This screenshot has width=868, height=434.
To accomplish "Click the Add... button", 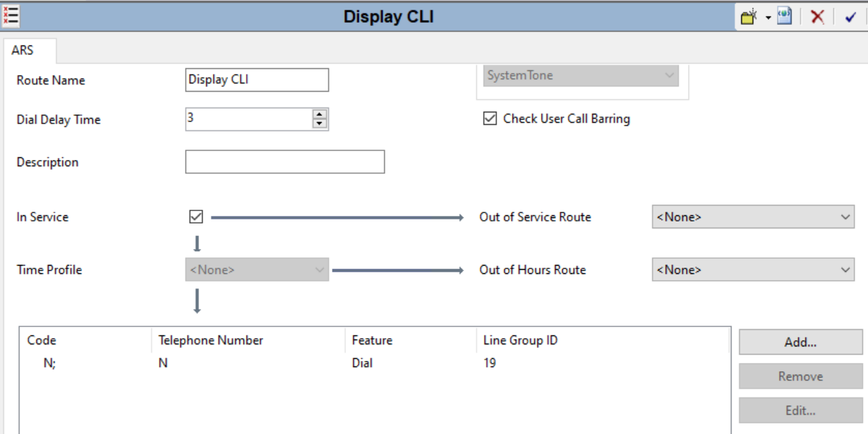I will point(800,342).
